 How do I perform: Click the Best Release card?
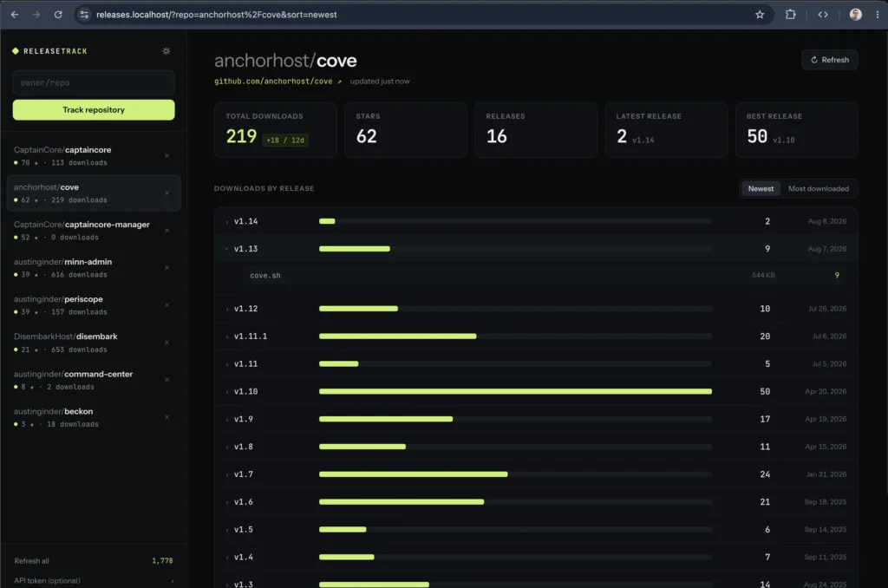[796, 130]
